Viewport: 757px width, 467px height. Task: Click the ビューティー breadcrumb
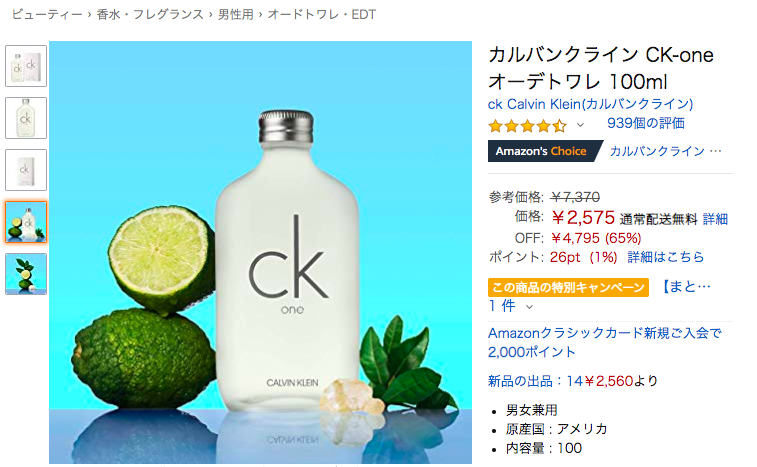click(47, 14)
